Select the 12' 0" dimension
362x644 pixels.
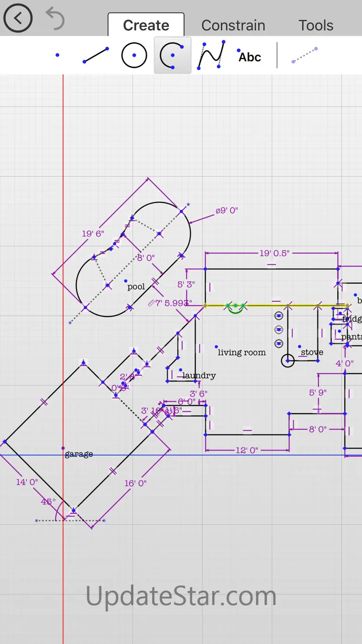point(247,450)
